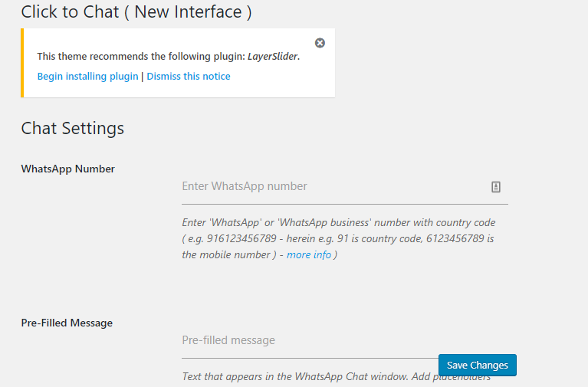
Task: Open the more info link
Action: tap(309, 255)
